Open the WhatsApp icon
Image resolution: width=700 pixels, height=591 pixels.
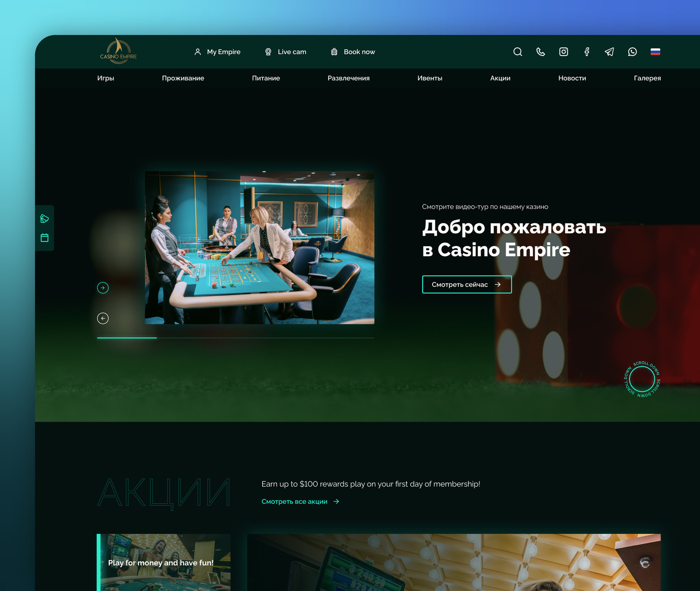(x=632, y=52)
